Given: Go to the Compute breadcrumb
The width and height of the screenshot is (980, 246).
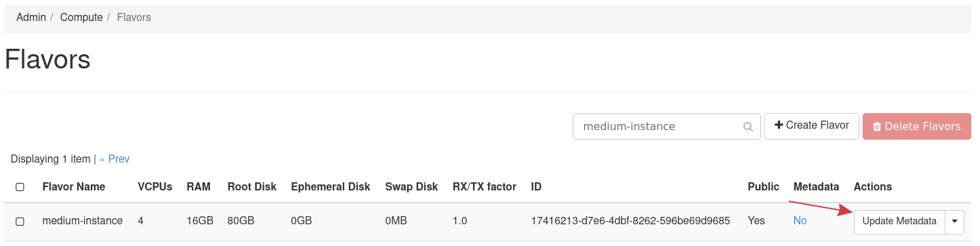Looking at the screenshot, I should 81,18.
